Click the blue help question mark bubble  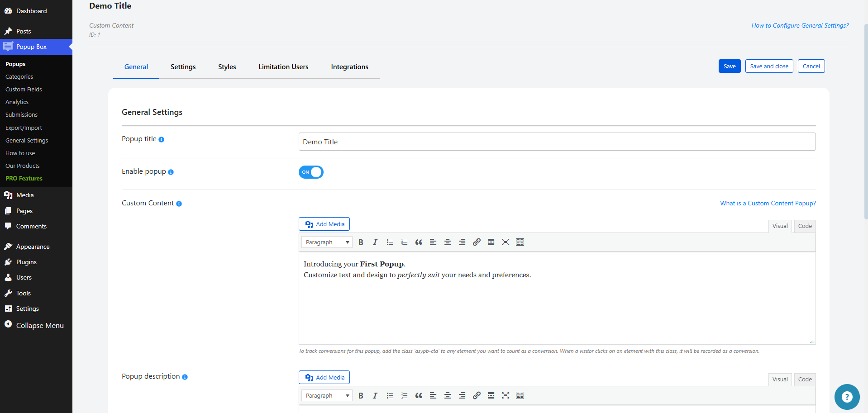846,397
